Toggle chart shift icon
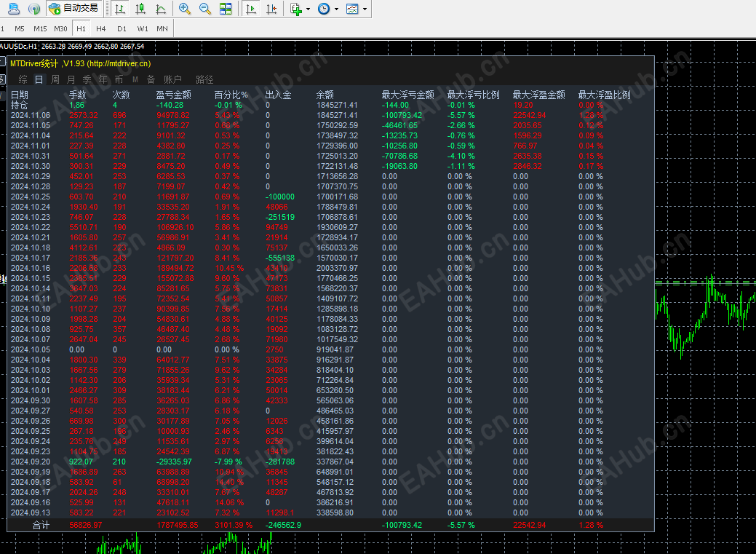This screenshot has height=554, width=756. coord(271,9)
